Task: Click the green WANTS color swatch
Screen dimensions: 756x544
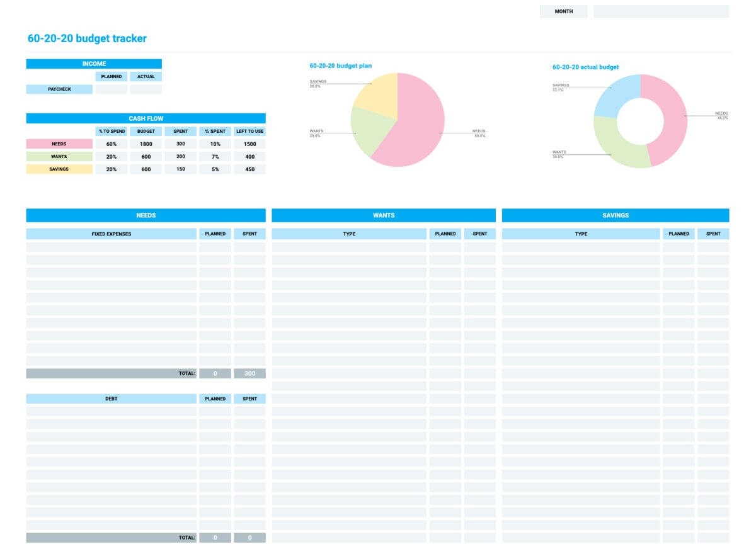Action: click(59, 156)
